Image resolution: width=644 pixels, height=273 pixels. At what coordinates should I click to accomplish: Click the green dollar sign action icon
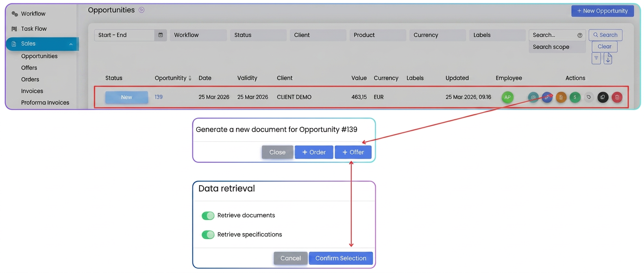coord(575,97)
